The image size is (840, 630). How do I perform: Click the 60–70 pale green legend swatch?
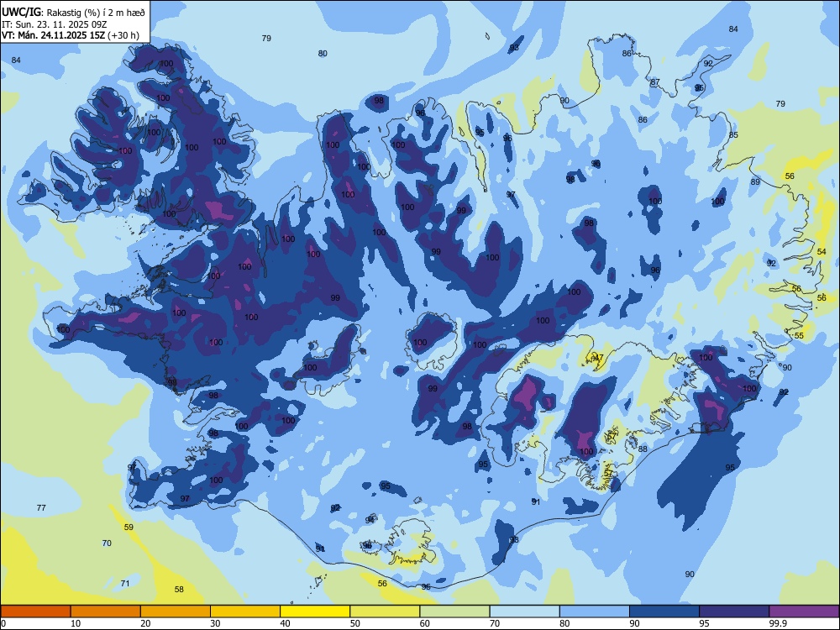pyautogui.click(x=454, y=612)
